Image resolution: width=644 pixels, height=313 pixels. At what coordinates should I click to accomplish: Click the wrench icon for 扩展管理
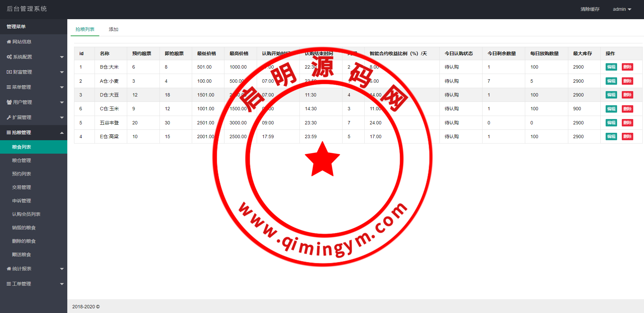pyautogui.click(x=9, y=117)
